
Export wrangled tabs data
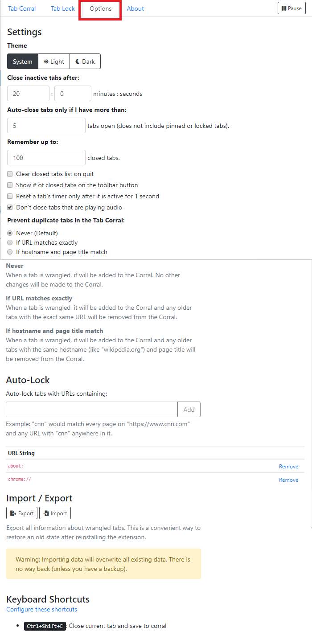click(x=22, y=513)
